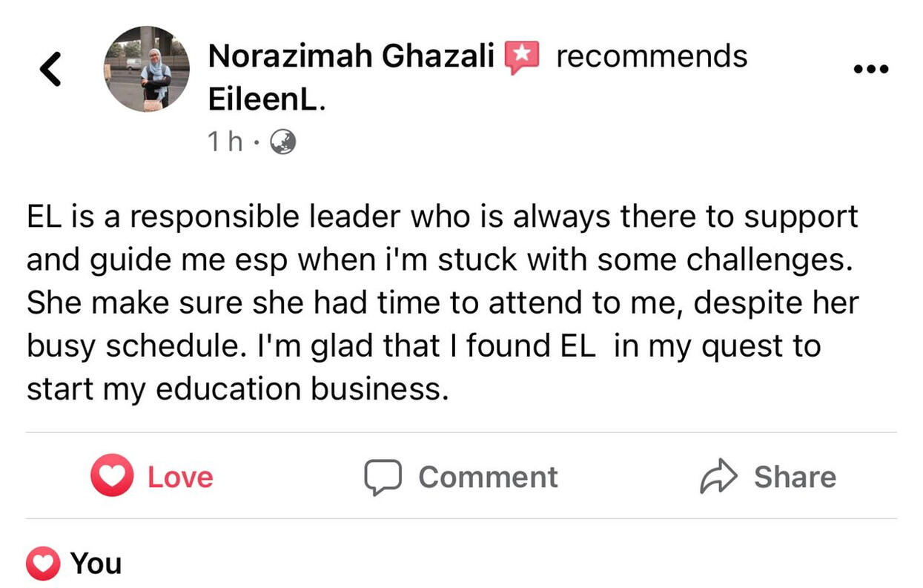
Task: Toggle the red Love heart icon
Action: point(112,477)
